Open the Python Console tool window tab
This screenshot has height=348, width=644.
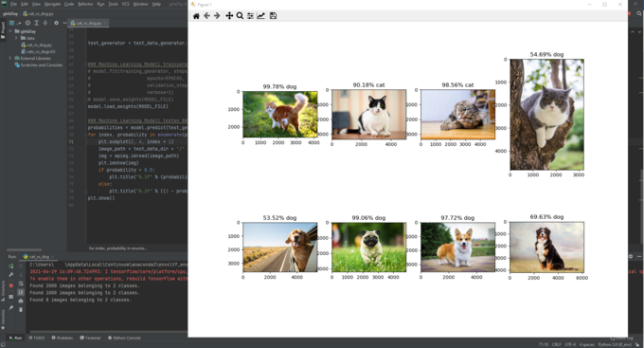click(124, 339)
